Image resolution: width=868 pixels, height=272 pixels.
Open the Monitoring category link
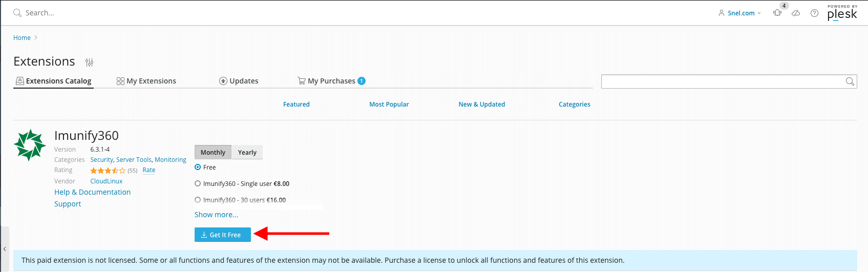(x=171, y=160)
